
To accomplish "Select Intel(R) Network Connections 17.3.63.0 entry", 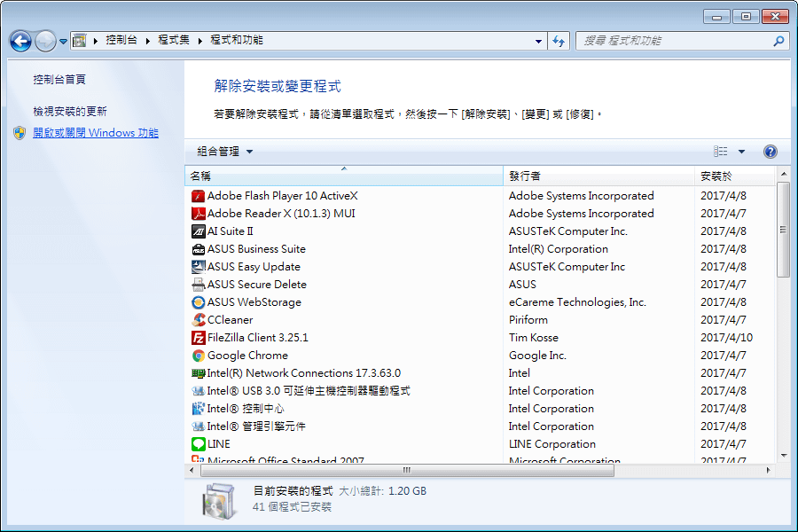I will (304, 373).
